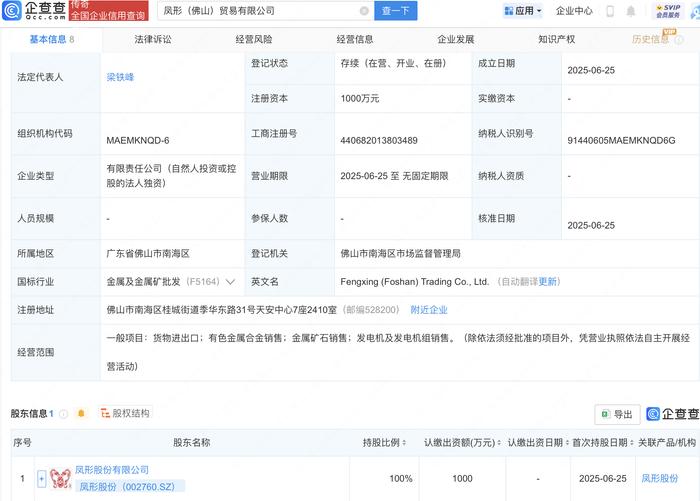
Task: Click the 全国企业信用查询 red banner
Action: point(109,11)
